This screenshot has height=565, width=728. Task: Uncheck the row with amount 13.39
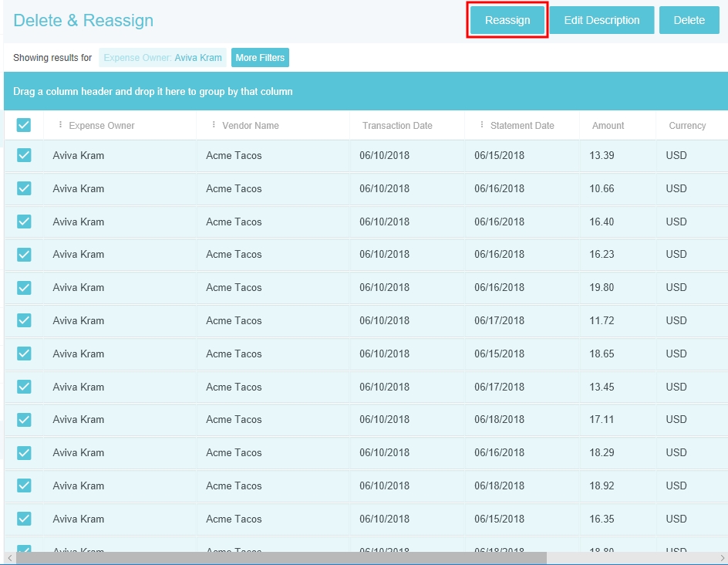[24, 155]
